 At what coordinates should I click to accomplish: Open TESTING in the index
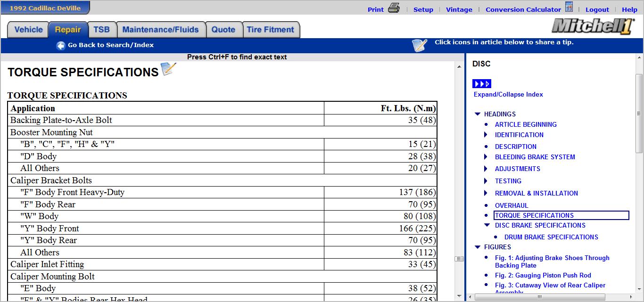508,181
